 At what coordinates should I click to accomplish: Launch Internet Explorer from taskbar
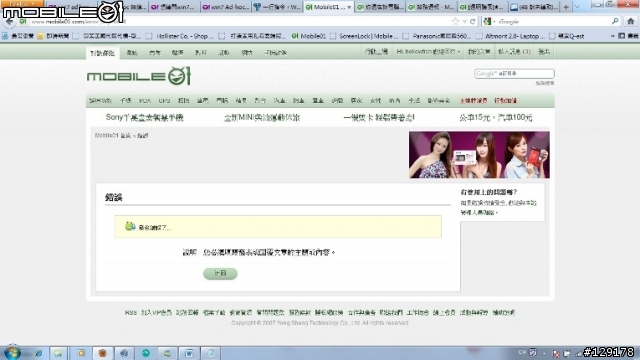coord(38,353)
